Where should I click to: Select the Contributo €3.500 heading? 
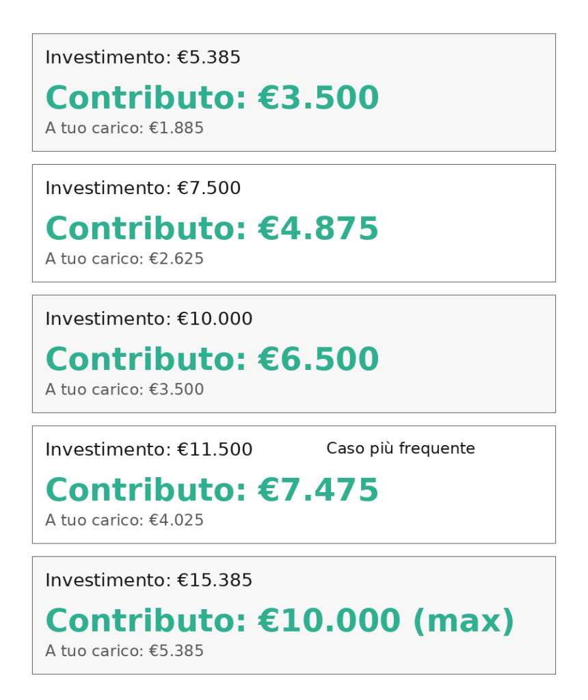212,97
